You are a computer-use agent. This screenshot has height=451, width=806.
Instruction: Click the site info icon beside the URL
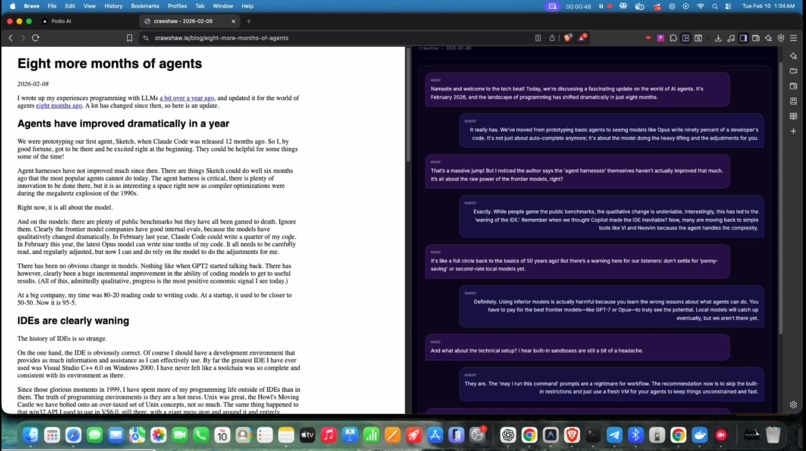(x=146, y=38)
